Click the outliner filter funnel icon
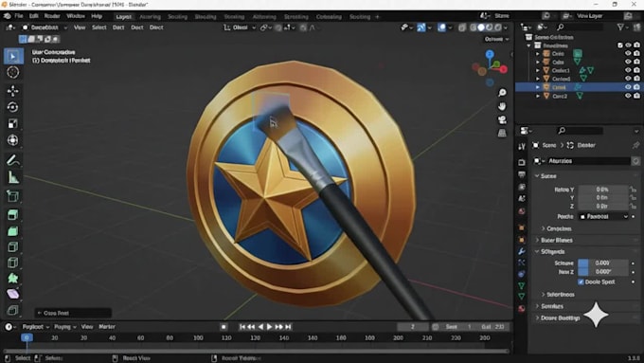Image resolution: width=644 pixels, height=363 pixels. 620,27
